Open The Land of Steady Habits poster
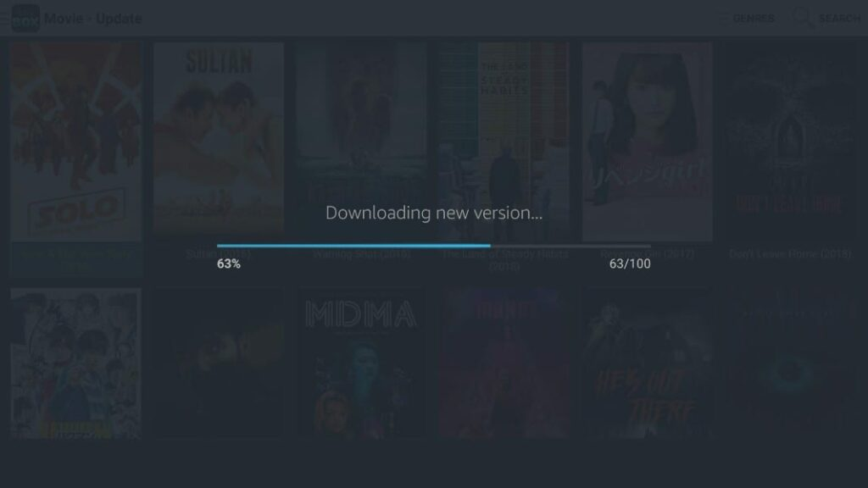868x488 pixels. [x=504, y=141]
